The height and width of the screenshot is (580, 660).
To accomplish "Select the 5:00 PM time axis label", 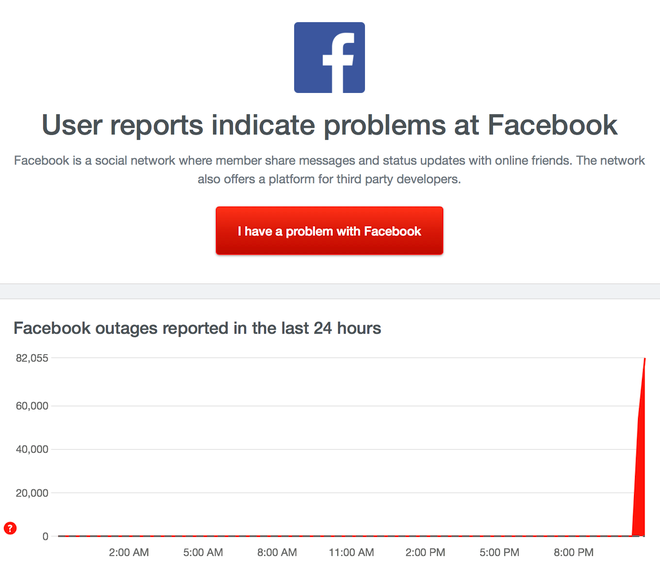I will 499,552.
